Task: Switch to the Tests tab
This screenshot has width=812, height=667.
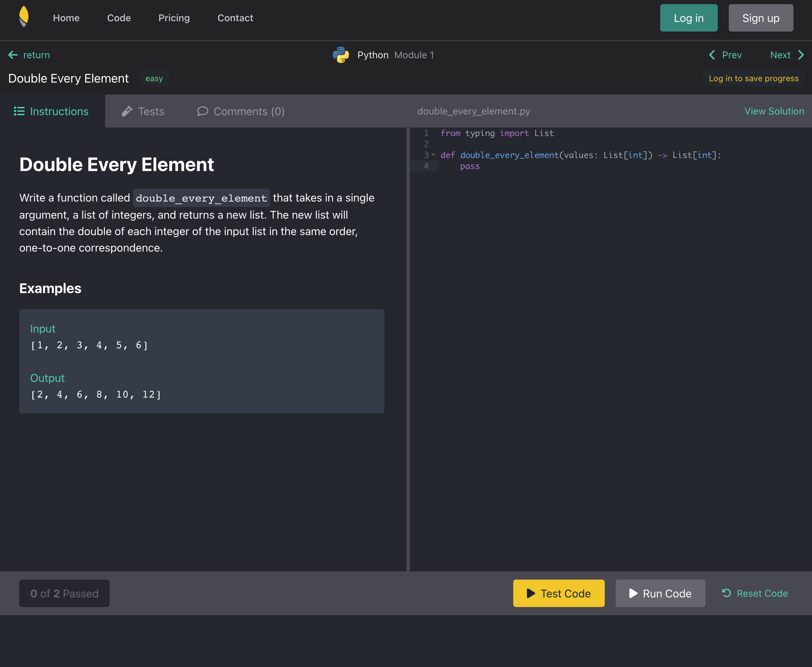Action: click(143, 111)
